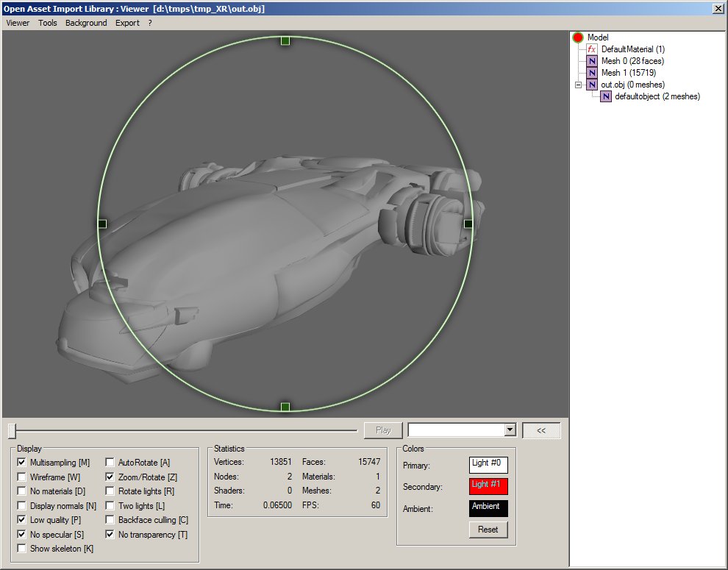This screenshot has height=570, width=728.
Task: Click the red Model root icon
Action: [578, 38]
